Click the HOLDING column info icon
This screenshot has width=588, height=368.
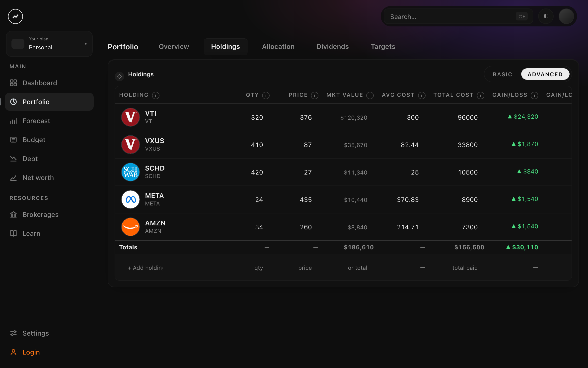[156, 95]
